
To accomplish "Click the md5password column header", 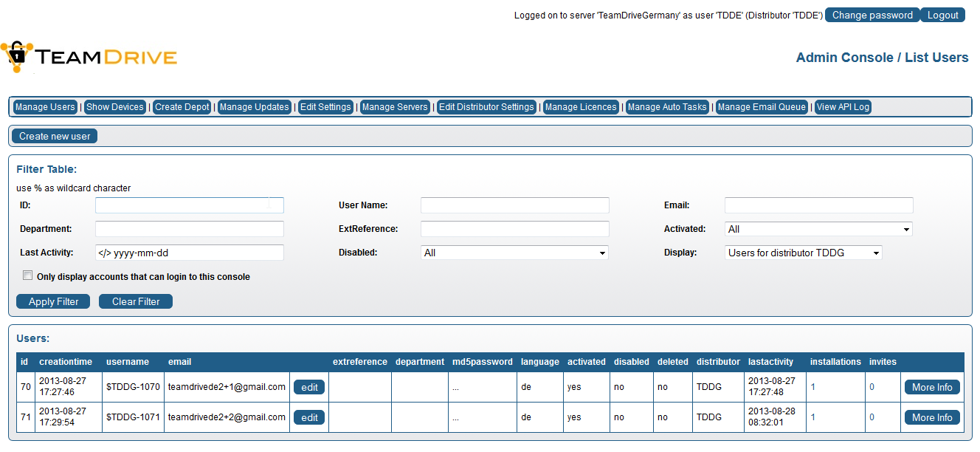I will coord(483,362).
